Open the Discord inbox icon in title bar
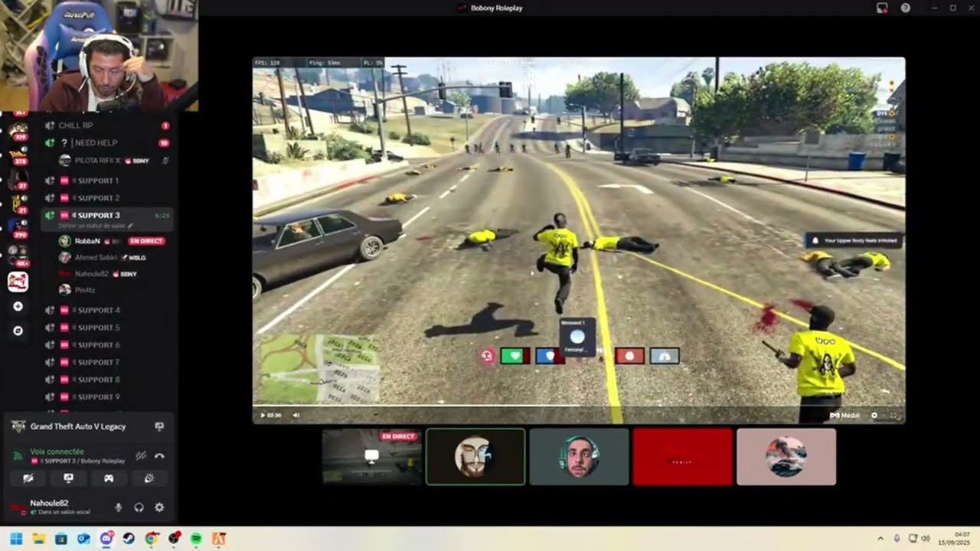This screenshot has height=551, width=980. click(882, 8)
